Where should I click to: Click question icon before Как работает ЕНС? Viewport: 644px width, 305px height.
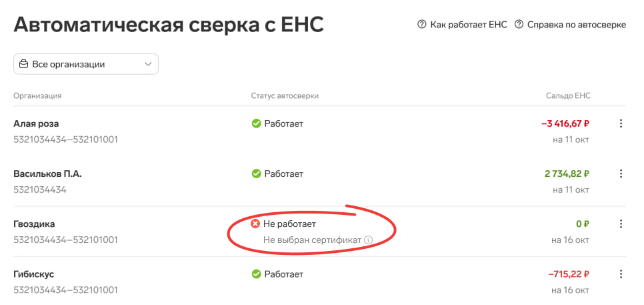tap(422, 25)
